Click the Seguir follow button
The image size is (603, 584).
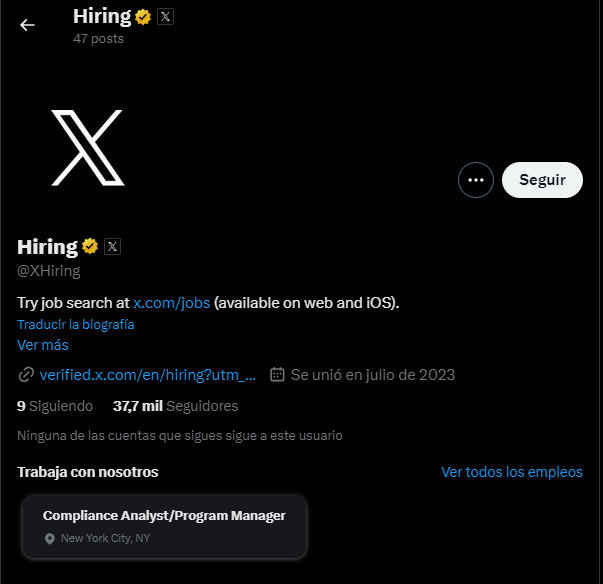[x=542, y=180]
